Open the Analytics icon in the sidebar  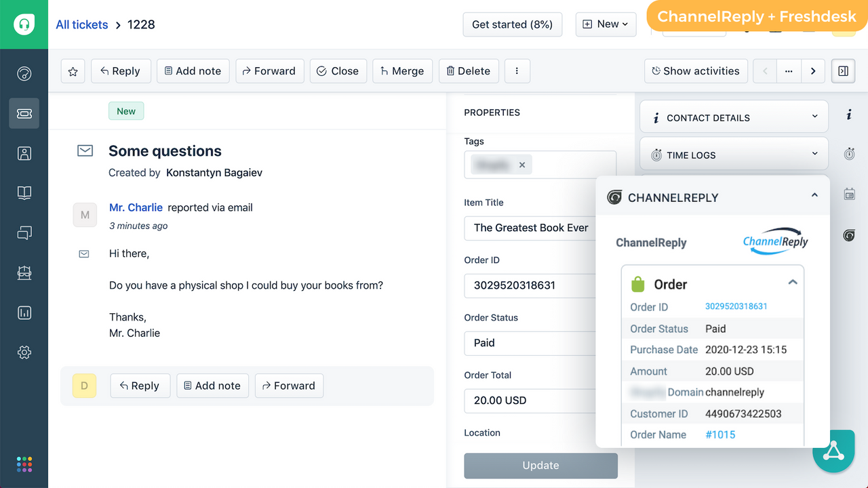click(x=24, y=312)
